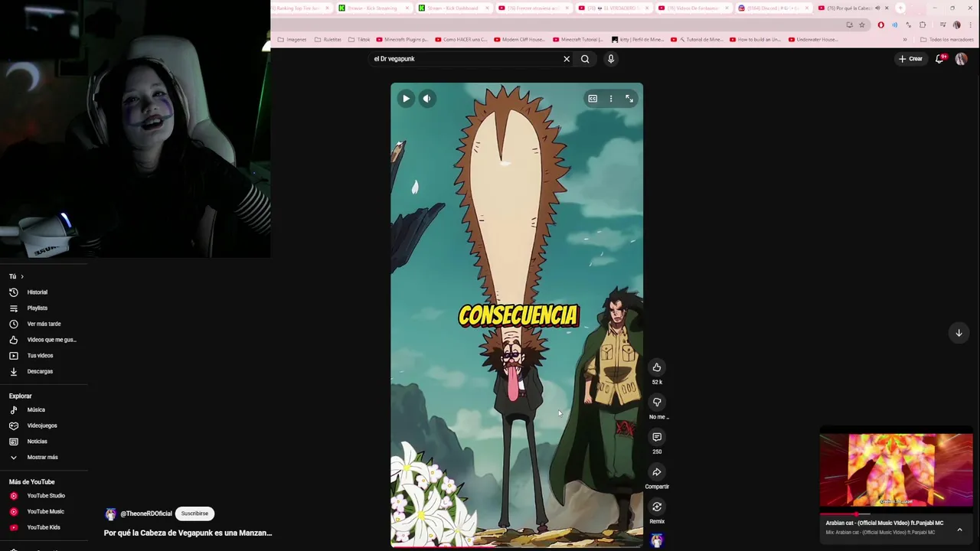Switch to Stream - Kick Dashboard tab
Viewport: 980px width, 551px height.
pyautogui.click(x=453, y=8)
